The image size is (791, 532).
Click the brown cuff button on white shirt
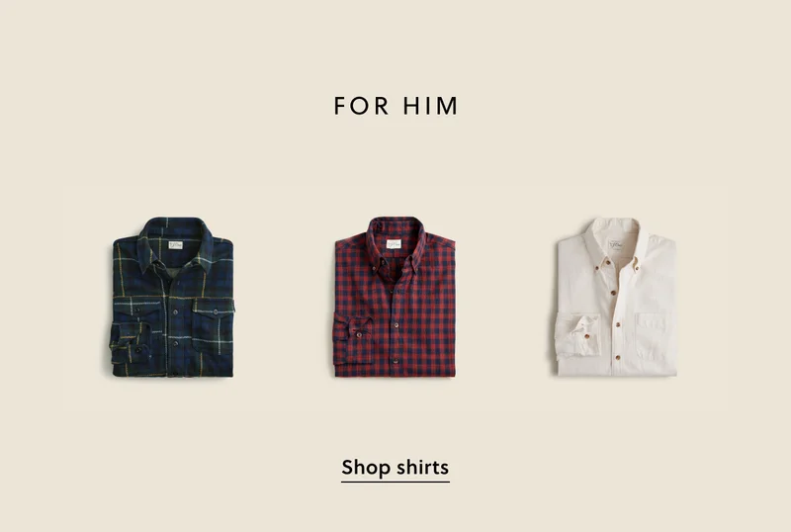pos(586,335)
